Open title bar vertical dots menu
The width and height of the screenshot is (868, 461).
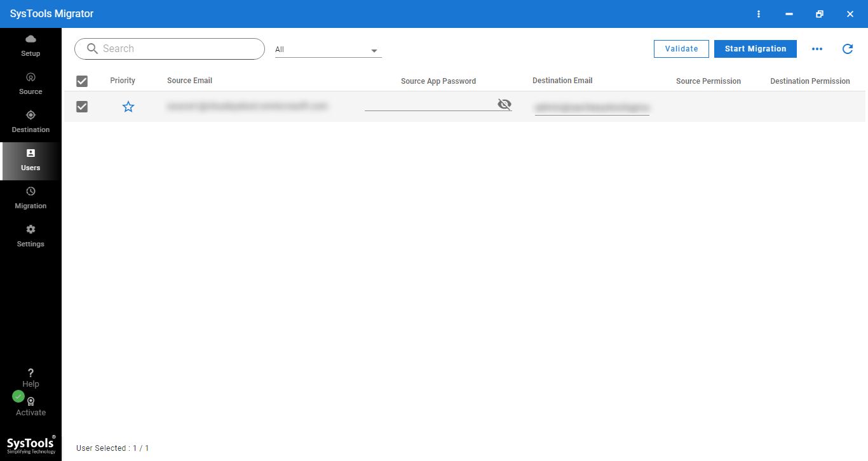(758, 14)
